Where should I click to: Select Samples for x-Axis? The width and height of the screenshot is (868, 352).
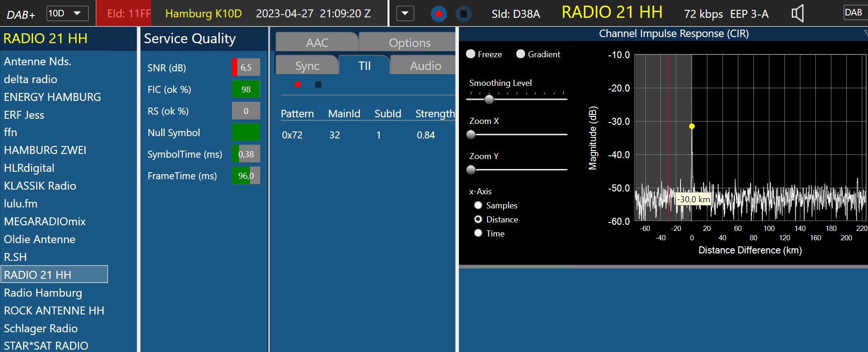478,205
